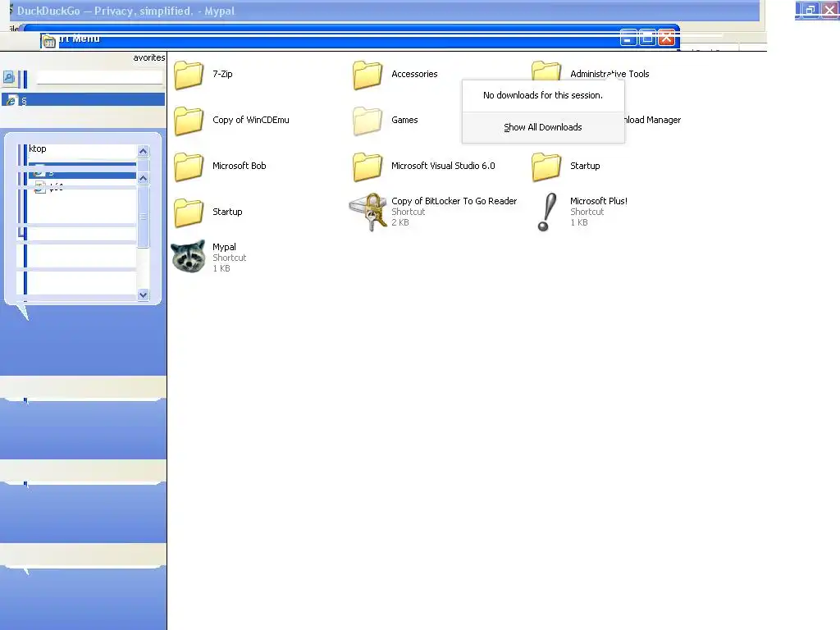Open the 7-Zip folder
This screenshot has height=630, width=840.
pos(204,74)
